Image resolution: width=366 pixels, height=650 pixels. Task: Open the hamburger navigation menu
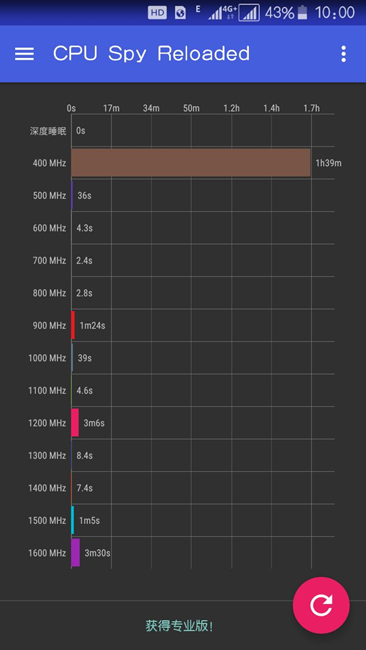point(24,54)
